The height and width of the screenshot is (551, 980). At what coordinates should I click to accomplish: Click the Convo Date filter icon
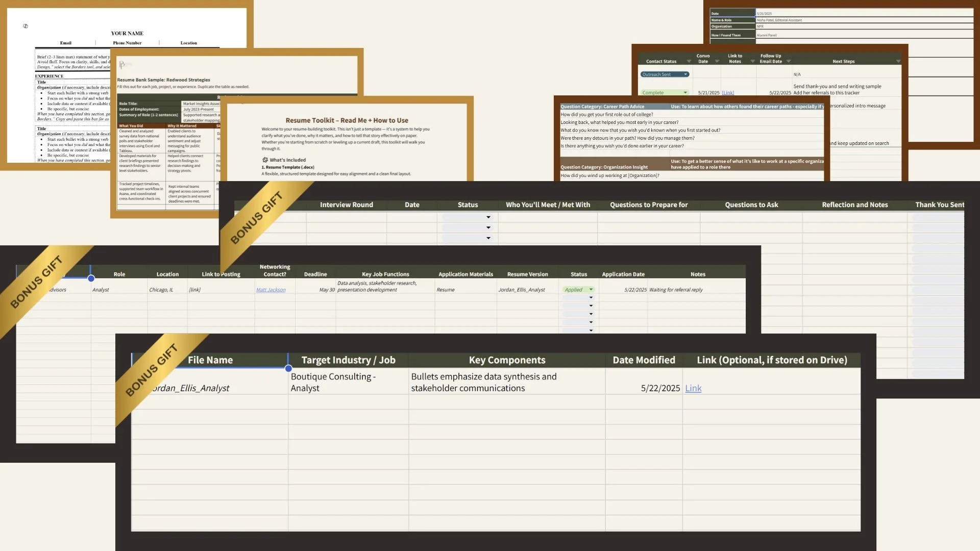717,62
